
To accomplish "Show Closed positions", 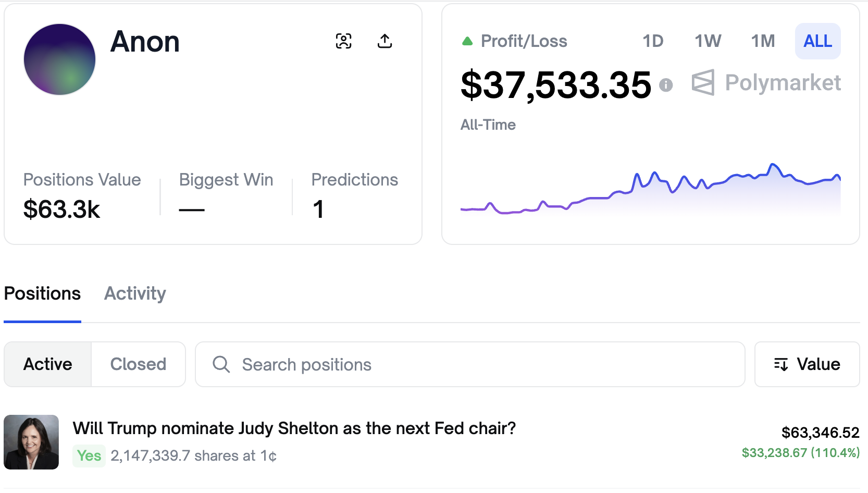I will 138,364.
